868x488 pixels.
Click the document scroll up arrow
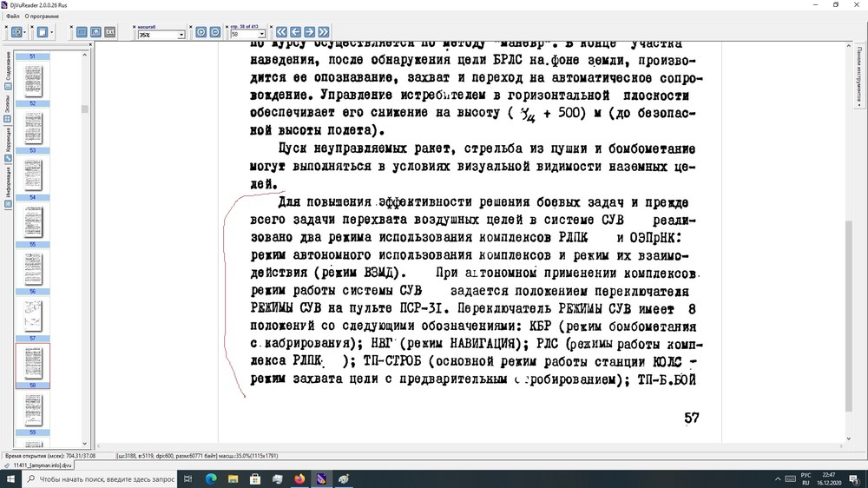(849, 45)
